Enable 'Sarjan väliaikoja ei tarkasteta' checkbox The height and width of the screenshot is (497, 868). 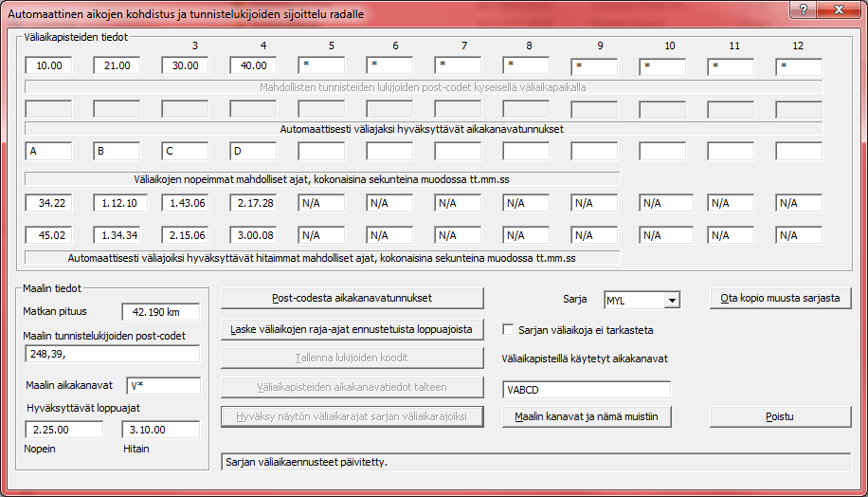tap(509, 330)
